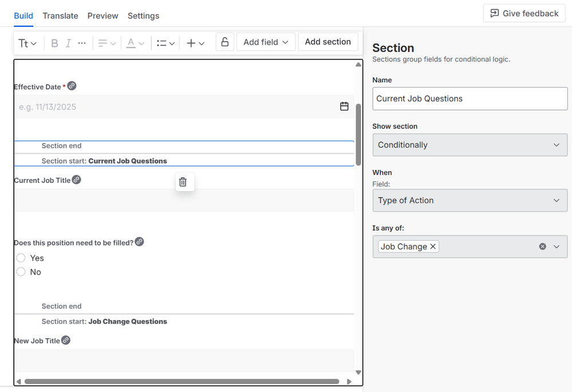Click the link icon beside New Job Title
The width and height of the screenshot is (572, 392).
point(66,339)
